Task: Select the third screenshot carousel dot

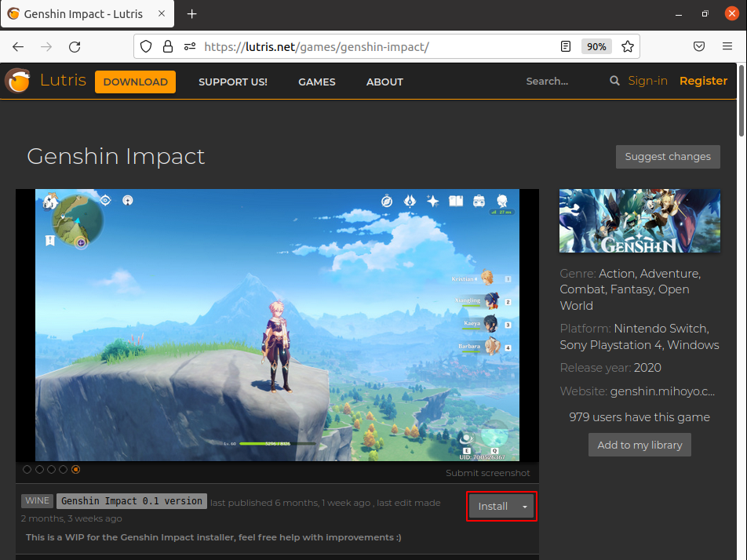Action: point(52,470)
